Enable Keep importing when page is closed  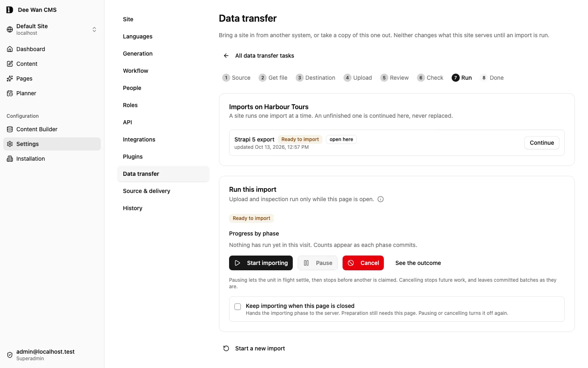tap(238, 307)
